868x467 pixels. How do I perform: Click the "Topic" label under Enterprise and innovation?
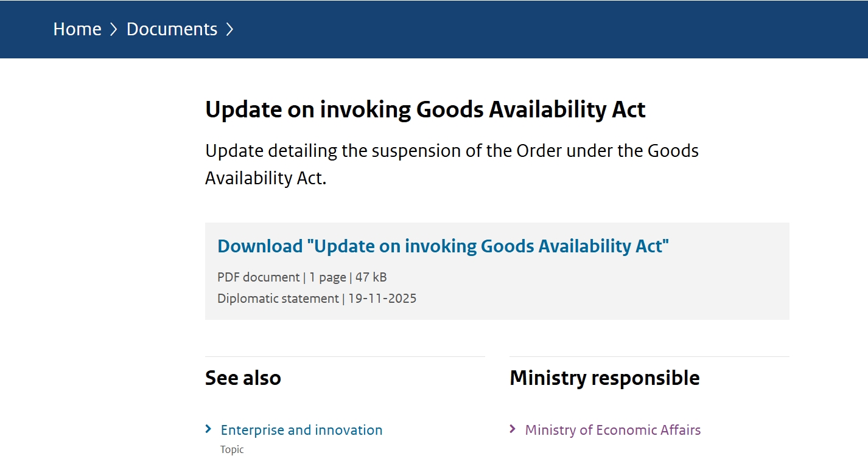[232, 450]
